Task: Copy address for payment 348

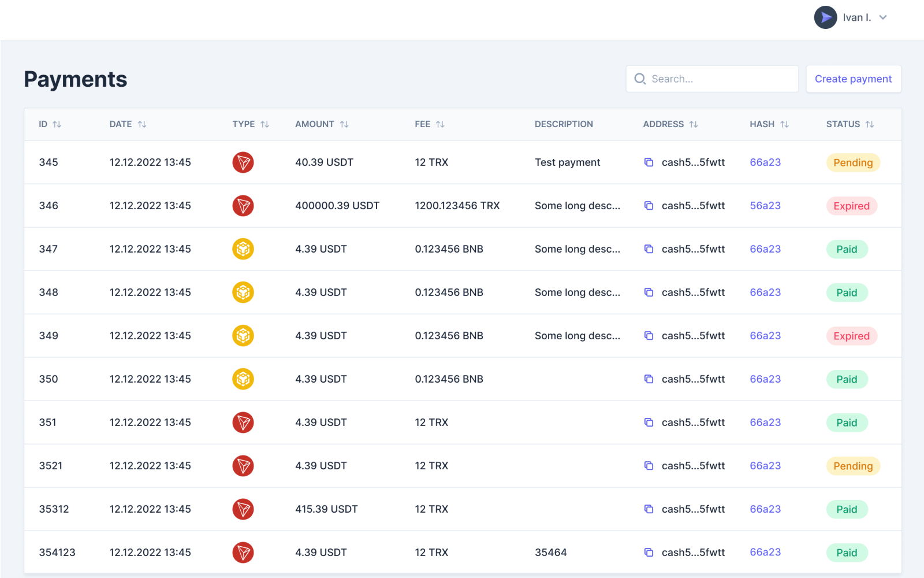Action: click(649, 292)
